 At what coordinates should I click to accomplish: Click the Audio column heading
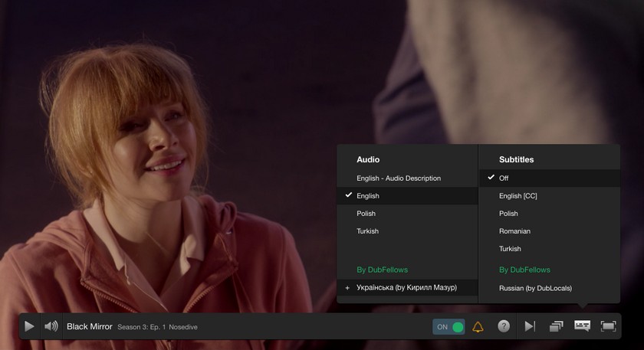coord(368,159)
